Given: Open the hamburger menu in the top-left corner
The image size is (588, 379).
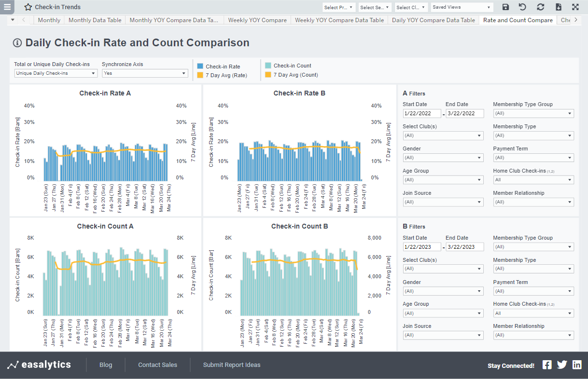Looking at the screenshot, I should point(7,7).
